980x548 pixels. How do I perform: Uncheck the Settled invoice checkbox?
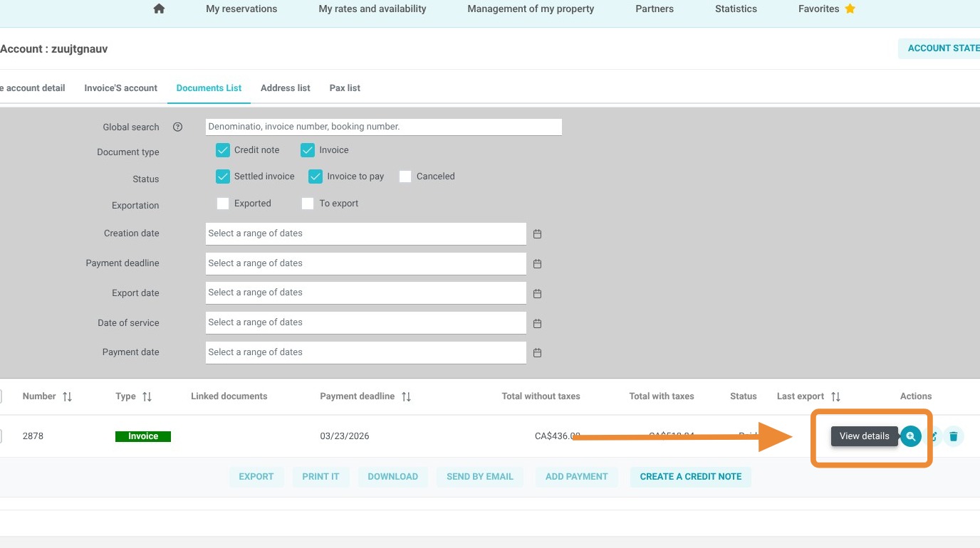(222, 176)
